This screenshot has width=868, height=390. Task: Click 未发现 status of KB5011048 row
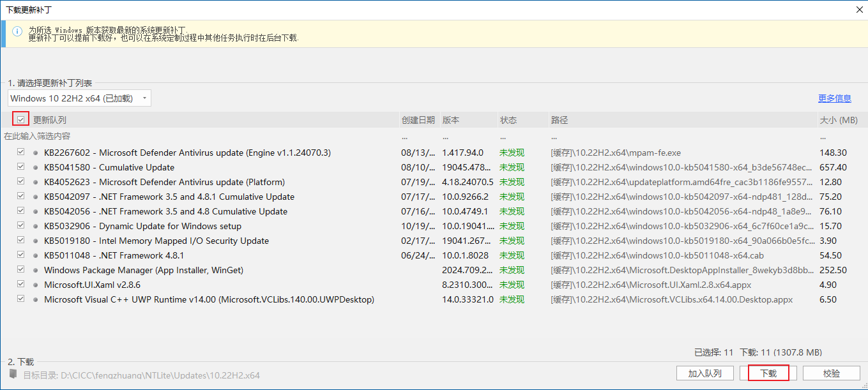[512, 255]
